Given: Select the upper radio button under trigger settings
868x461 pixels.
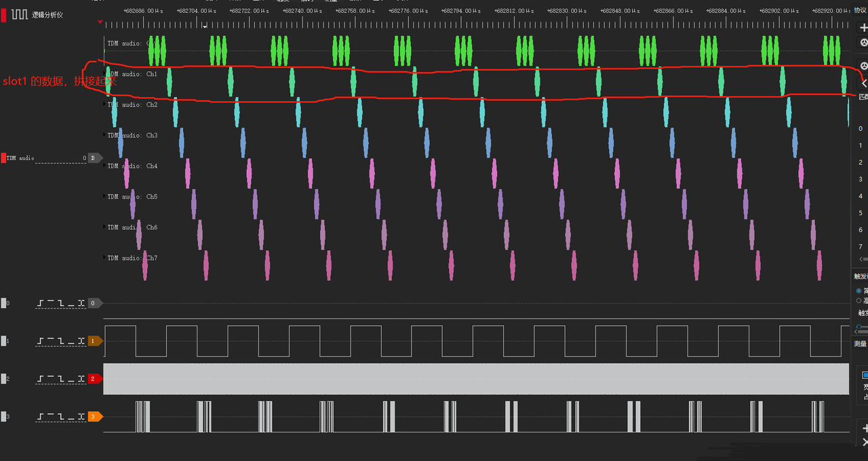Looking at the screenshot, I should click(859, 291).
